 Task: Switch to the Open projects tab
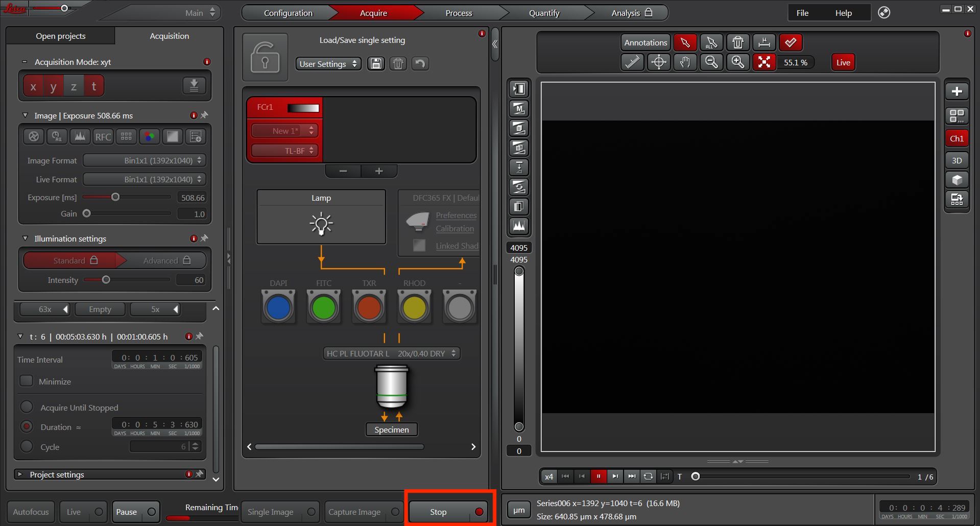coord(60,36)
